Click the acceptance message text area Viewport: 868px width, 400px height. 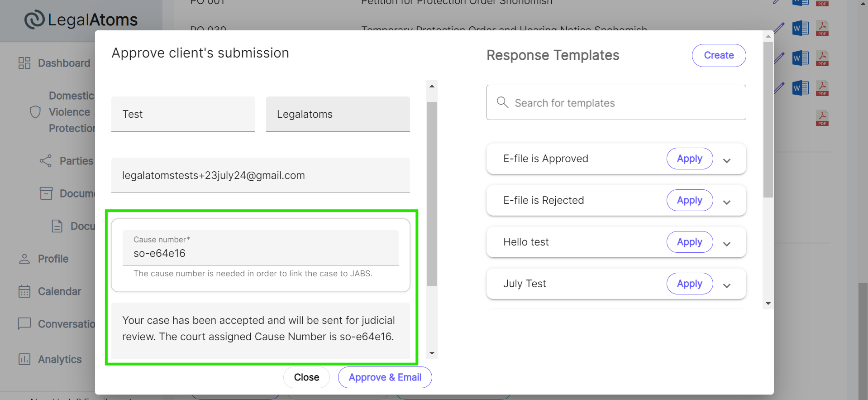pos(261,331)
